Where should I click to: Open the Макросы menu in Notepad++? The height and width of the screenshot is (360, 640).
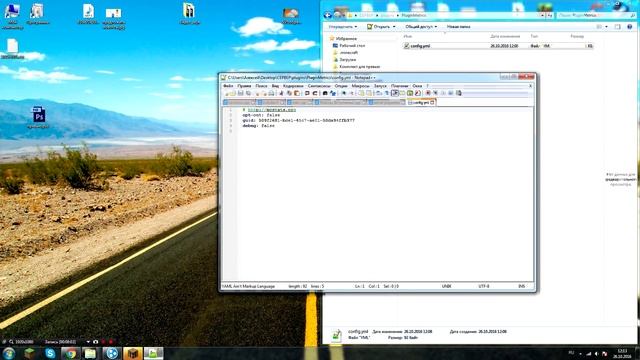click(360, 86)
